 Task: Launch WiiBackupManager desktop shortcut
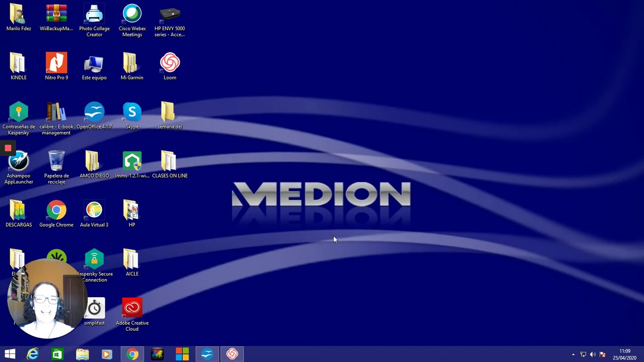56,18
